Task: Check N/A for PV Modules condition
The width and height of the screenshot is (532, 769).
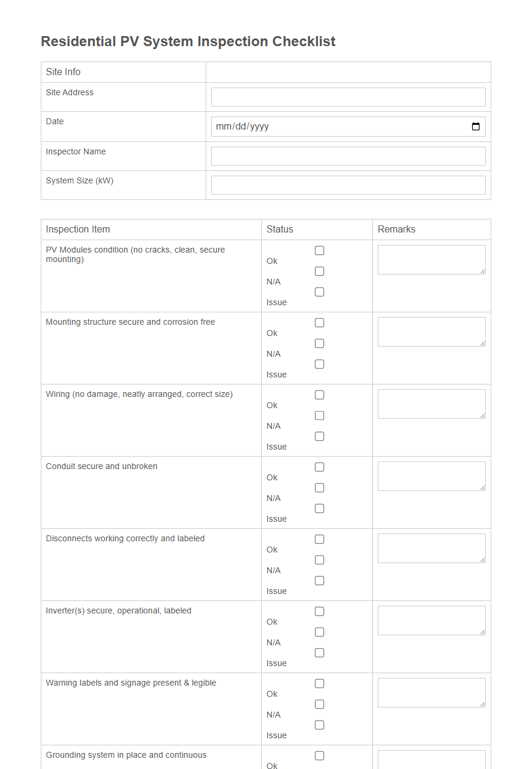Action: pyautogui.click(x=319, y=271)
